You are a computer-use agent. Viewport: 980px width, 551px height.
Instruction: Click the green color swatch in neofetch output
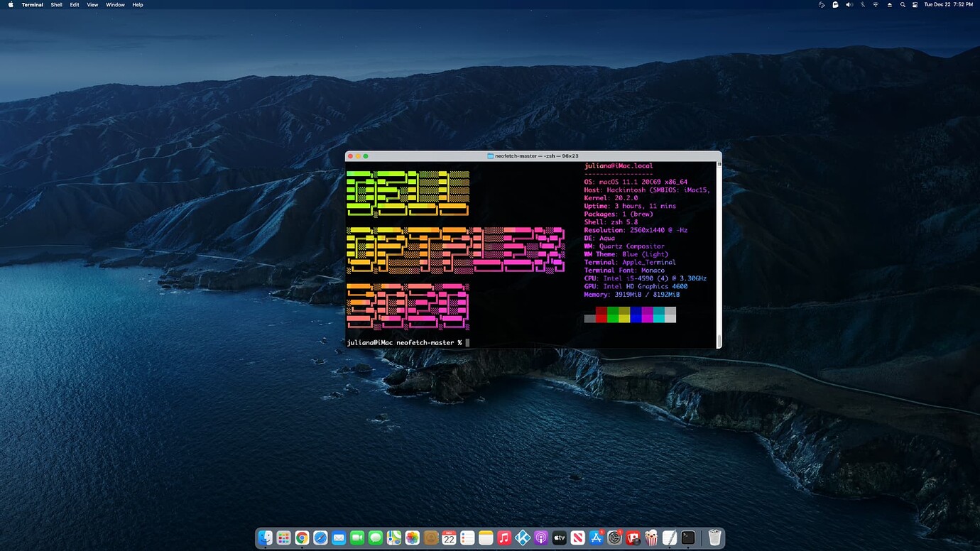[x=614, y=315]
